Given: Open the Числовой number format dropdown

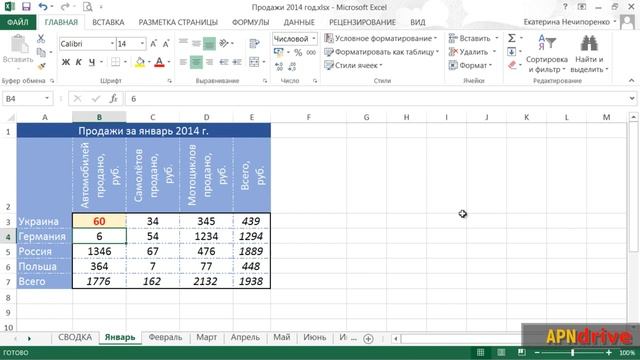Looking at the screenshot, I should (314, 39).
